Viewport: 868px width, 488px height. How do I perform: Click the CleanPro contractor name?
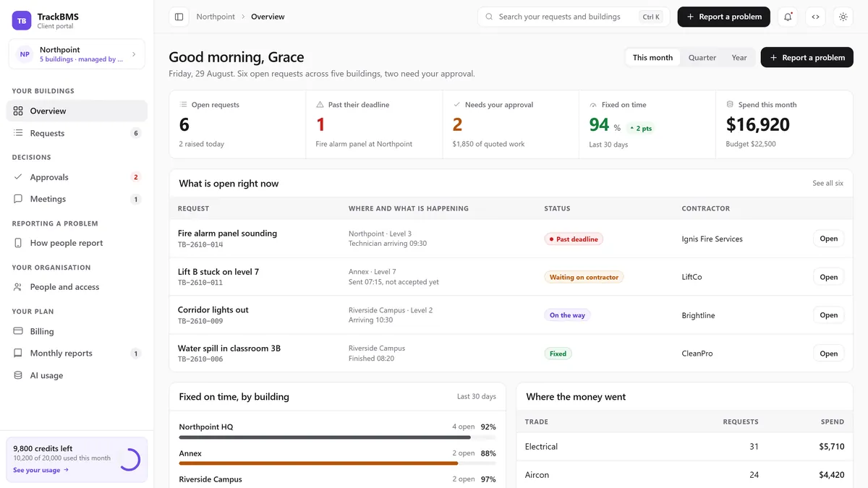pos(697,354)
